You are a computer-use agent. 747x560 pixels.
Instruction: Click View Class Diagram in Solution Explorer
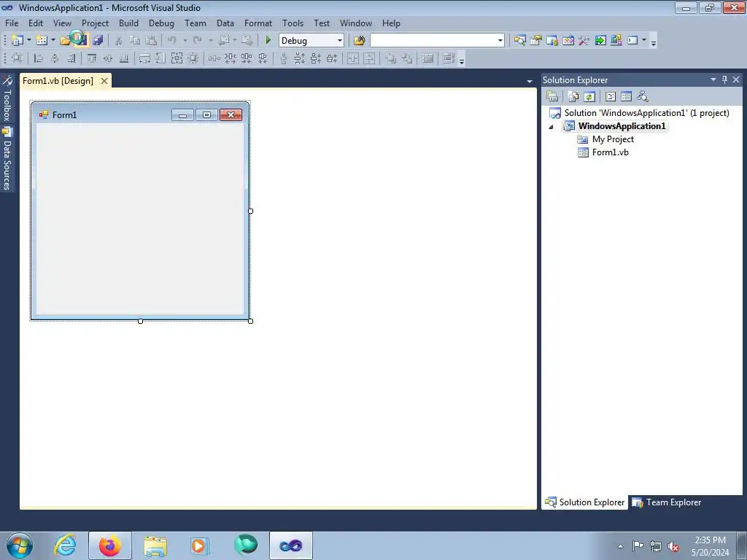click(643, 96)
